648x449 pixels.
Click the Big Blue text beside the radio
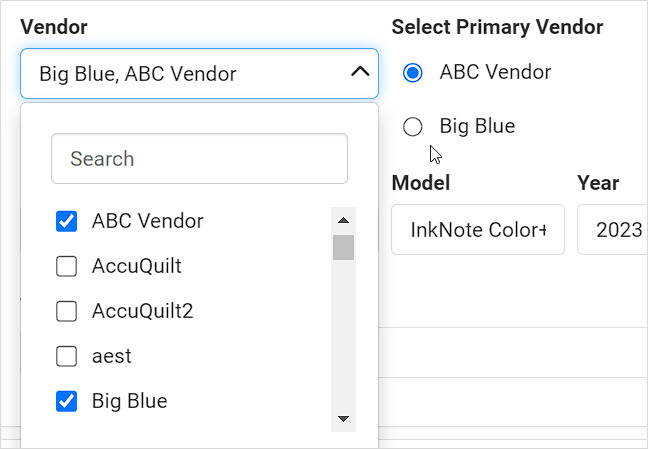[477, 126]
